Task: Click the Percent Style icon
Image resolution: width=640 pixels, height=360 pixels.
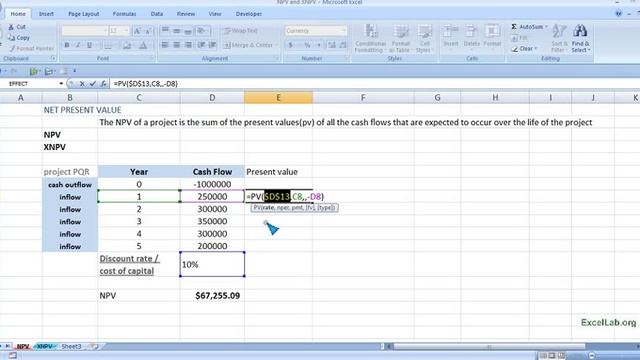Action: pyautogui.click(x=307, y=45)
